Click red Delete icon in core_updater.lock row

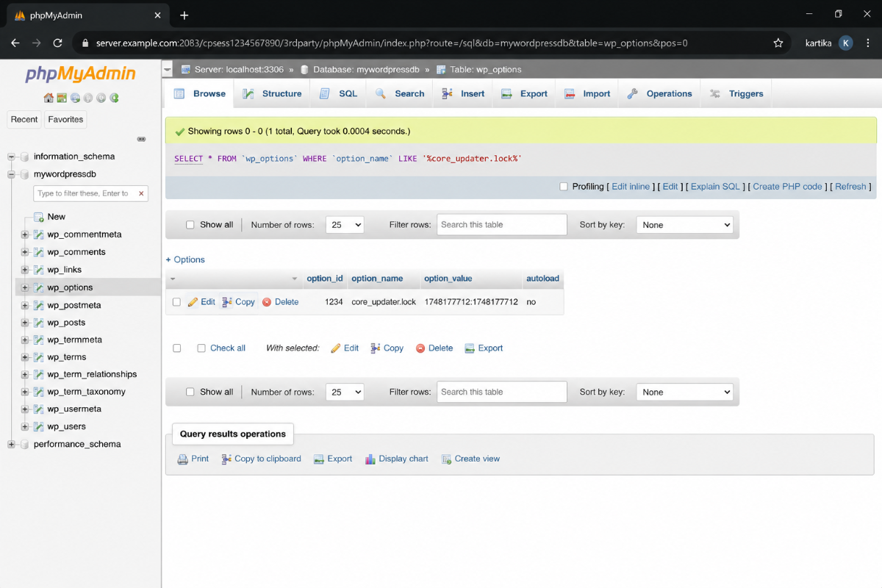pos(267,302)
